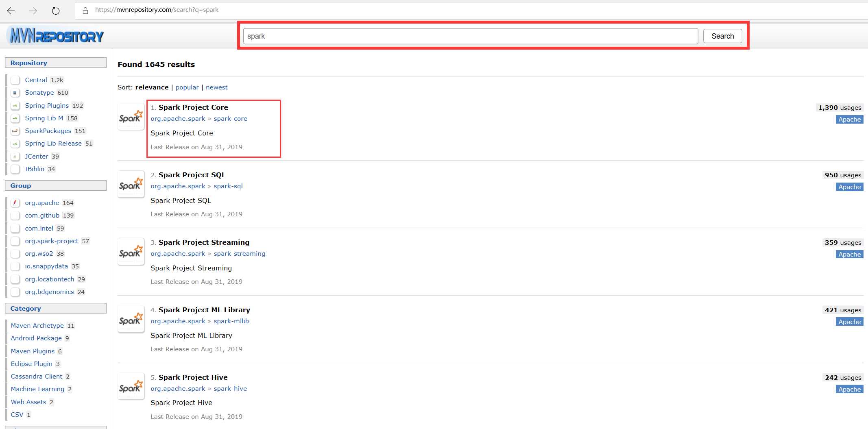Open the spark-mllib artifact link
This screenshot has height=429, width=868.
[x=231, y=321]
